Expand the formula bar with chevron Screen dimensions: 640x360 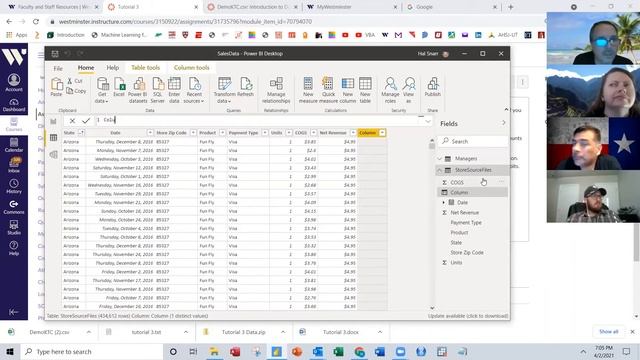pyautogui.click(x=428, y=121)
